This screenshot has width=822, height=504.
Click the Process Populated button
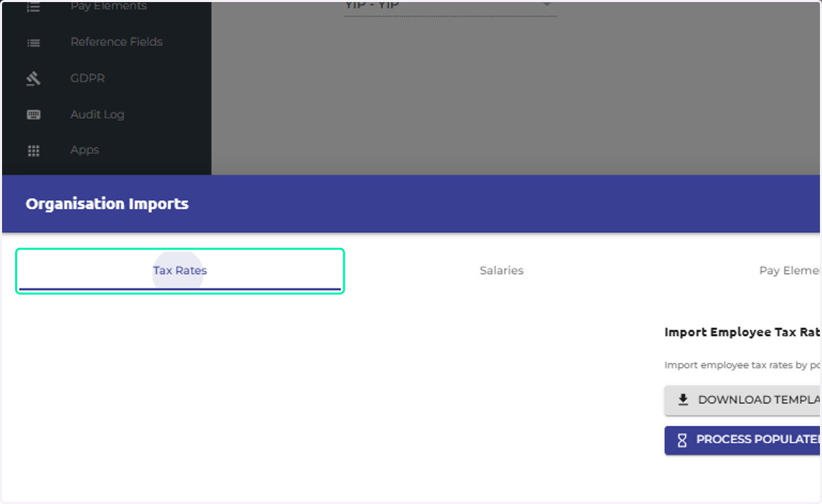tap(743, 440)
